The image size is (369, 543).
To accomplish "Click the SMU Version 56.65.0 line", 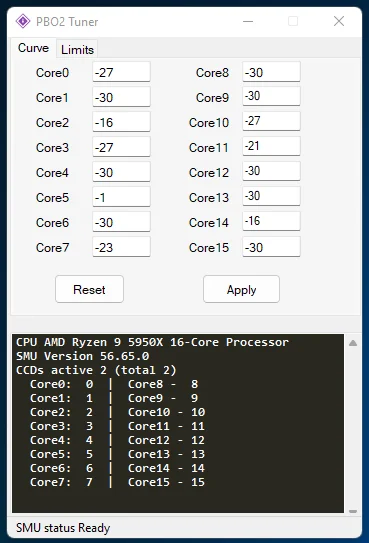I will [x=82, y=356].
